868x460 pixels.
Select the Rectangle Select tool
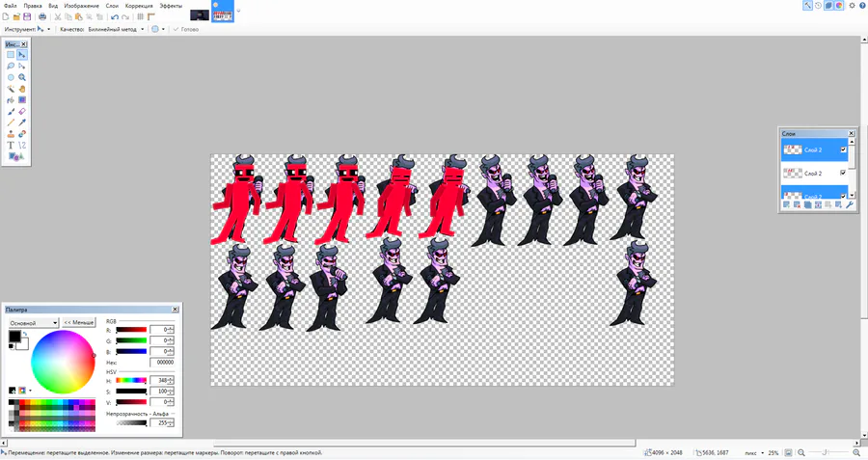tap(11, 55)
